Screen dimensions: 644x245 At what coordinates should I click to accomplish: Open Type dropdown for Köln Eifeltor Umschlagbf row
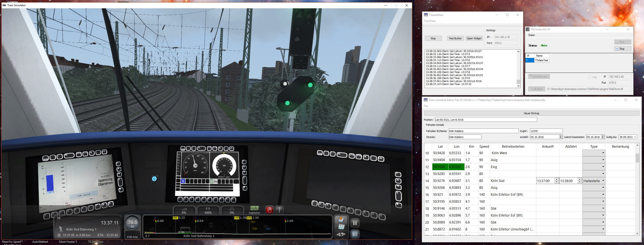(x=594, y=229)
